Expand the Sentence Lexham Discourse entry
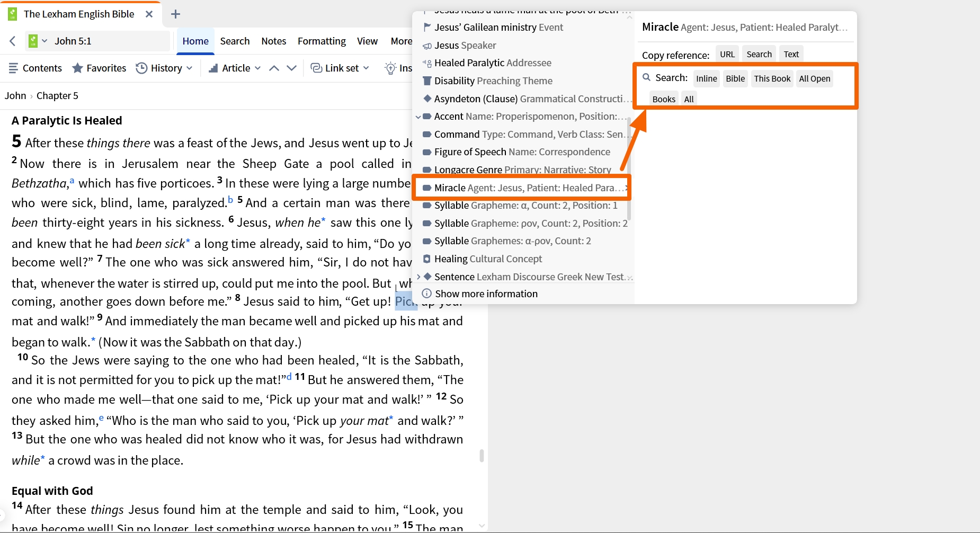This screenshot has height=533, width=980. click(418, 277)
